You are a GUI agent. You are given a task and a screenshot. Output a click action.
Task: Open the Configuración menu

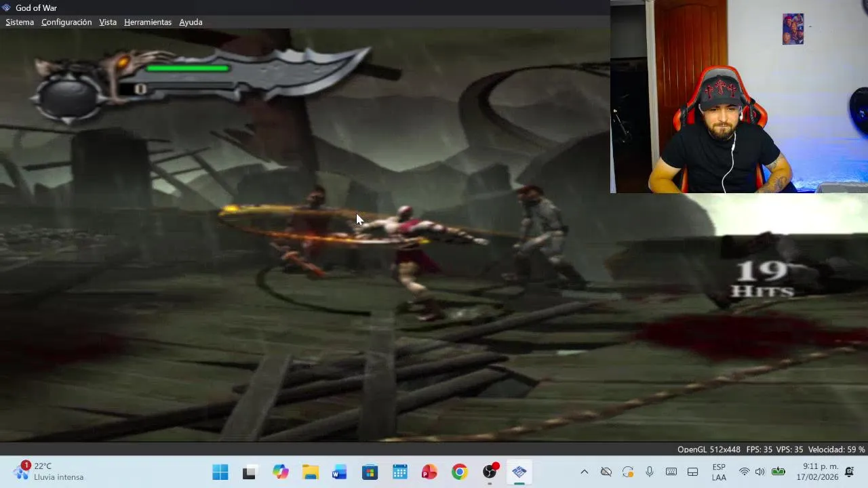pyautogui.click(x=66, y=22)
